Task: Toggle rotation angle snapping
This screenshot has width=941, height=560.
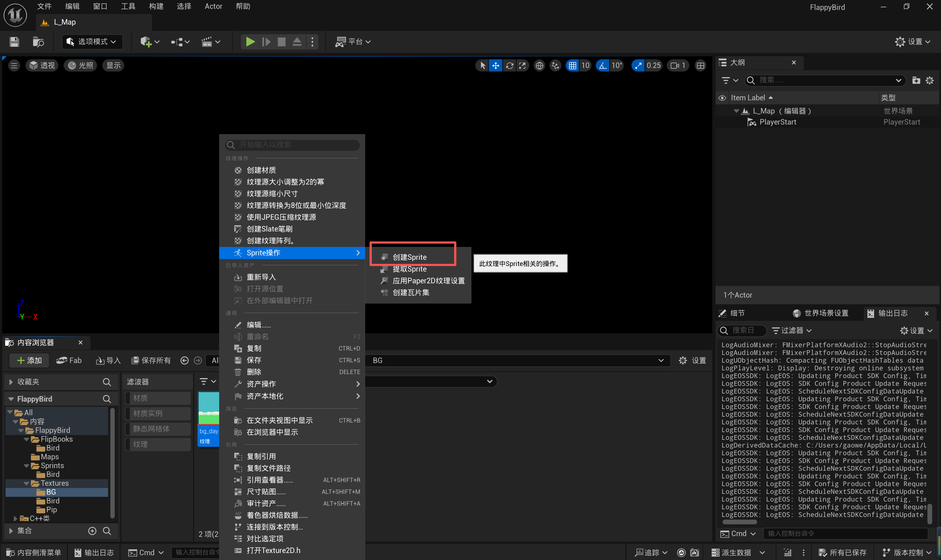Action: point(603,66)
